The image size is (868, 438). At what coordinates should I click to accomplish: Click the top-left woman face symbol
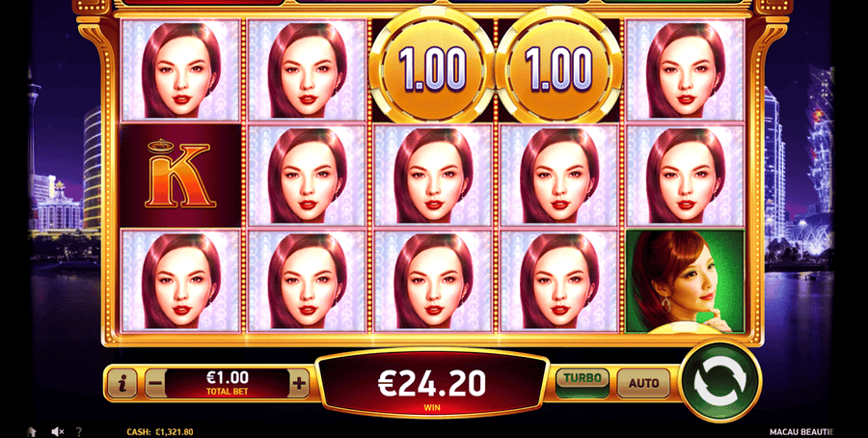(180, 69)
